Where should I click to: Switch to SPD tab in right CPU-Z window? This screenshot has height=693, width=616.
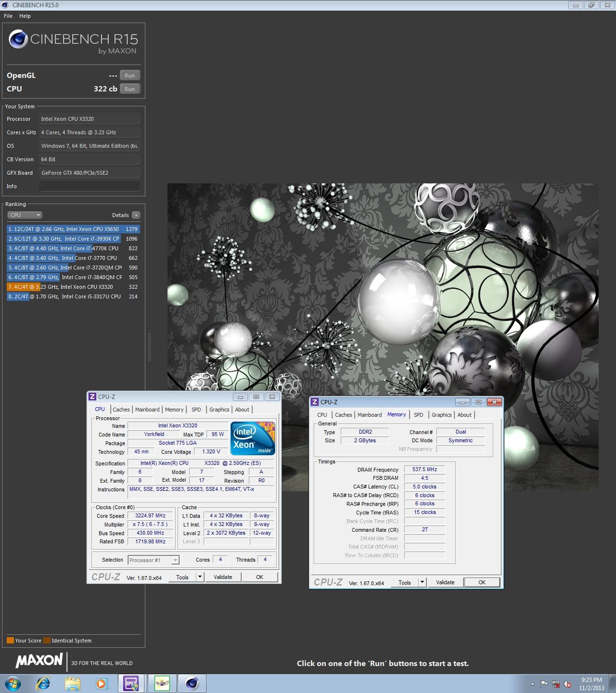(419, 415)
